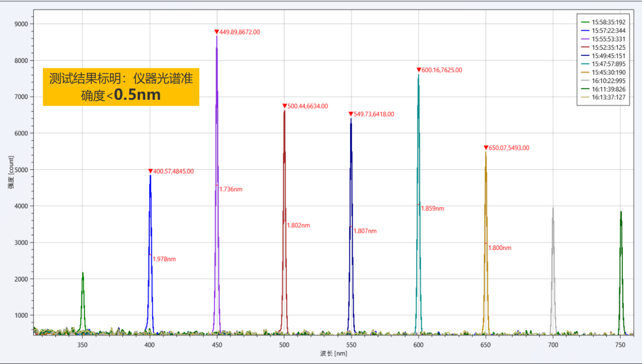Select legend entry 15:47:57:895
Viewport: 642px width, 364px height.
pyautogui.click(x=603, y=64)
